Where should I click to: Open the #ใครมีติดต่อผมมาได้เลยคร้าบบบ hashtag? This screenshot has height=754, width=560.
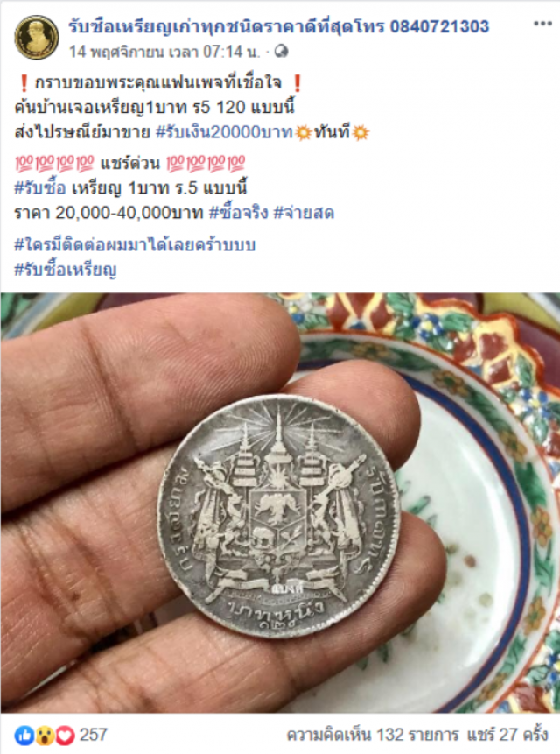click(x=135, y=244)
